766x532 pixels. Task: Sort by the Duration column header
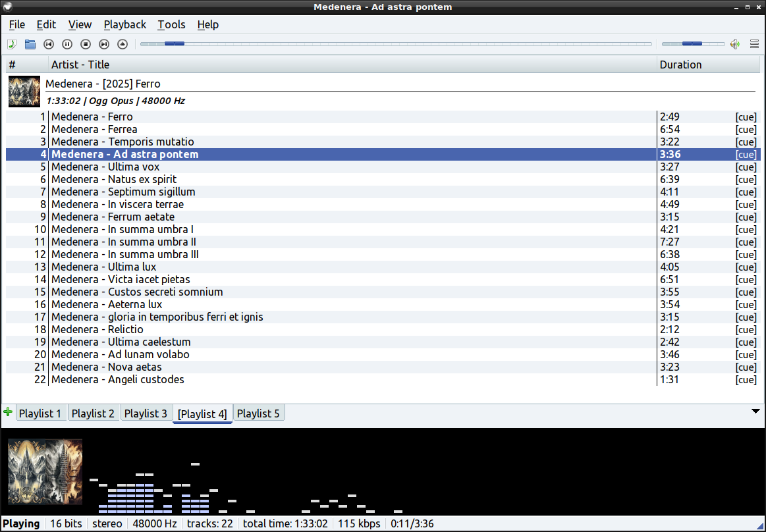point(680,65)
